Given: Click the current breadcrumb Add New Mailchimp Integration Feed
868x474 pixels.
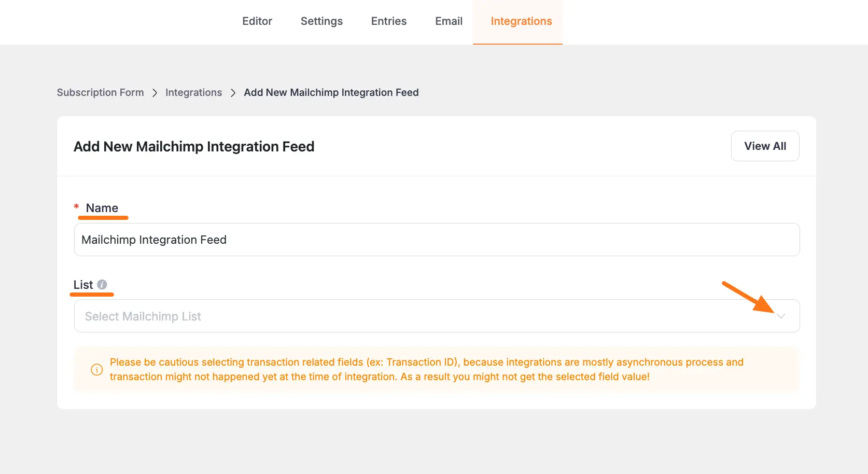Looking at the screenshot, I should [x=331, y=92].
